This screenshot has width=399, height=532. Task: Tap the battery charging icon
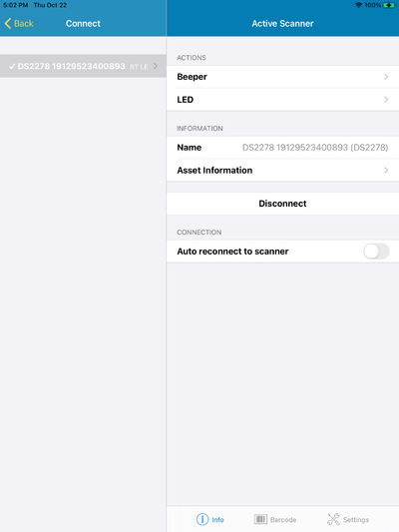click(x=389, y=5)
